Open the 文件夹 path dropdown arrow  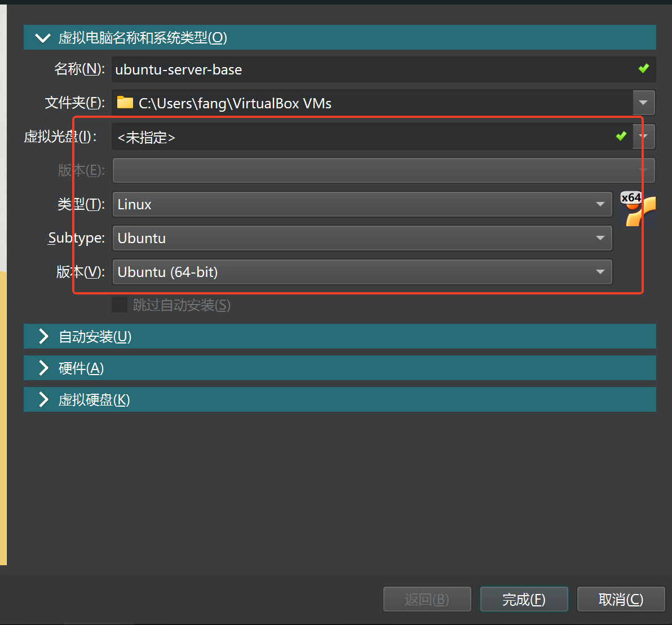click(643, 103)
